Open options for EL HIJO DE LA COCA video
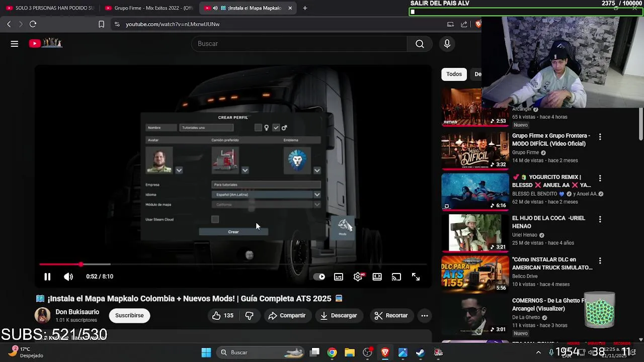644x362 pixels. coord(600,219)
